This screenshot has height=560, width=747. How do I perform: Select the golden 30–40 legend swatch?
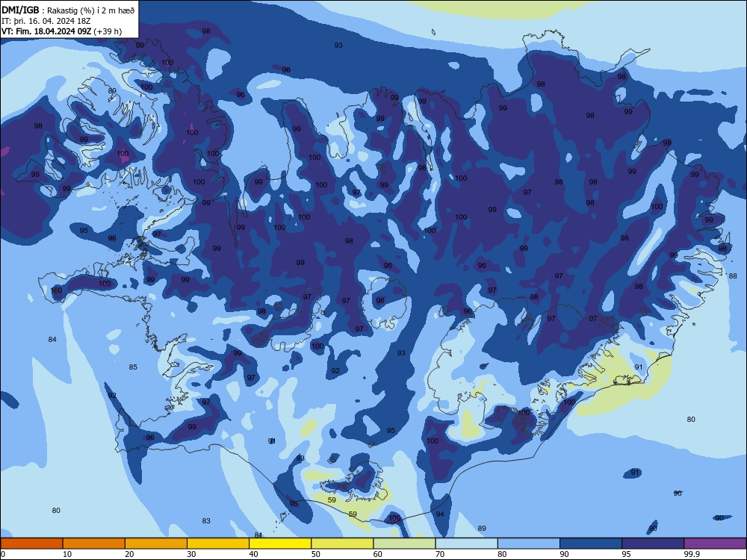[218, 544]
